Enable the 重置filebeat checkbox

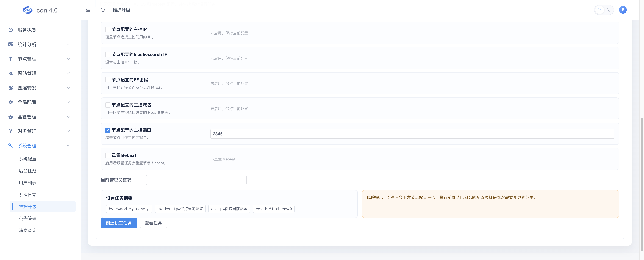108,155
